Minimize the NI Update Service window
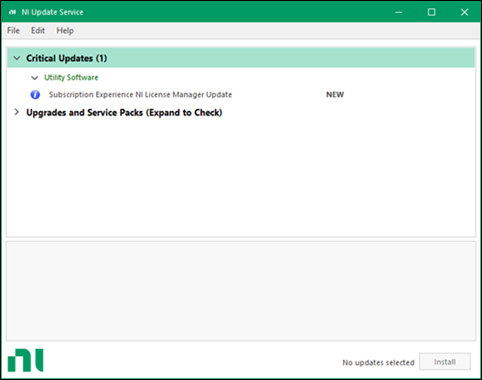Image resolution: width=482 pixels, height=380 pixels. click(x=399, y=12)
